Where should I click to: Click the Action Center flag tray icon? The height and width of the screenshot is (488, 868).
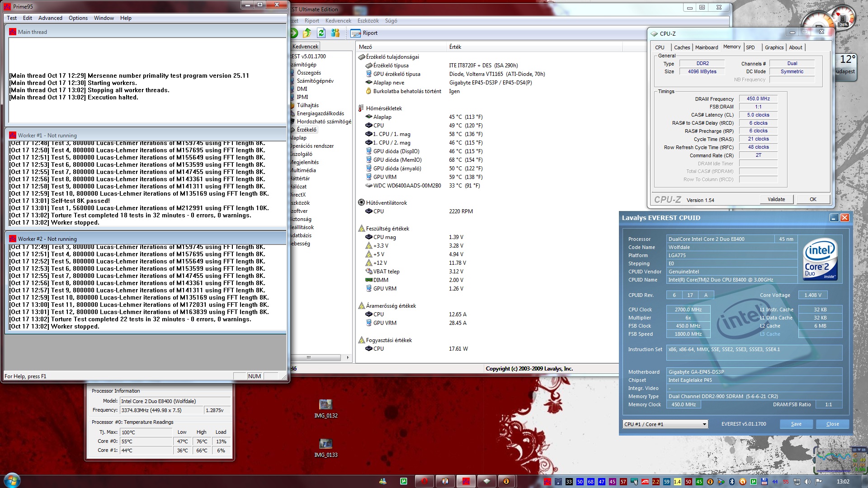819,482
